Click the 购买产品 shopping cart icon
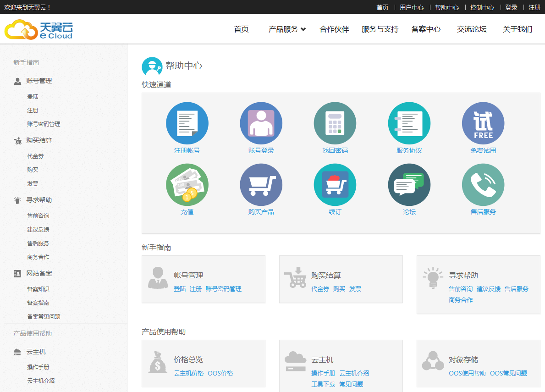545x392 pixels. (x=261, y=185)
